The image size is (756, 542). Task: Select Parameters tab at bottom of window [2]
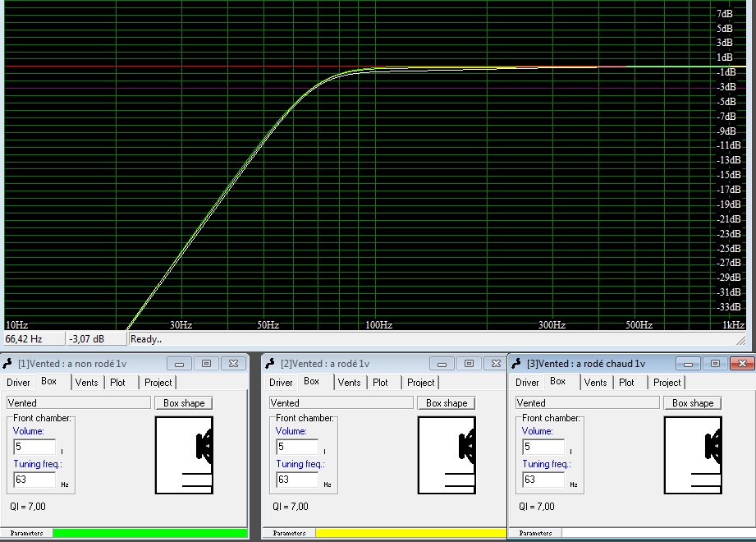[x=290, y=533]
